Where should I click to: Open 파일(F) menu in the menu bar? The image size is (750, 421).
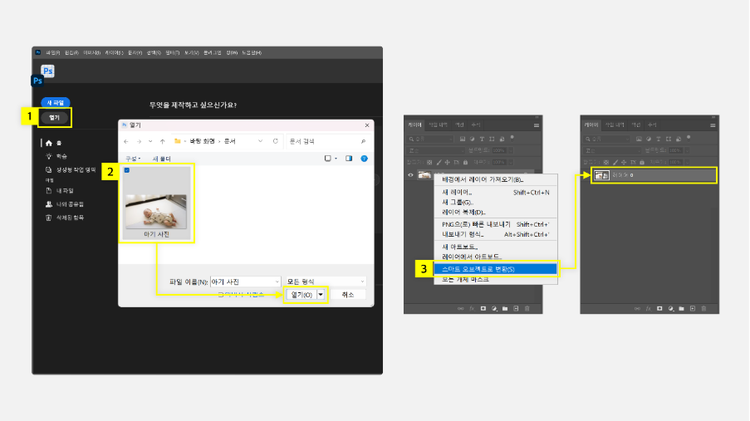click(x=53, y=53)
